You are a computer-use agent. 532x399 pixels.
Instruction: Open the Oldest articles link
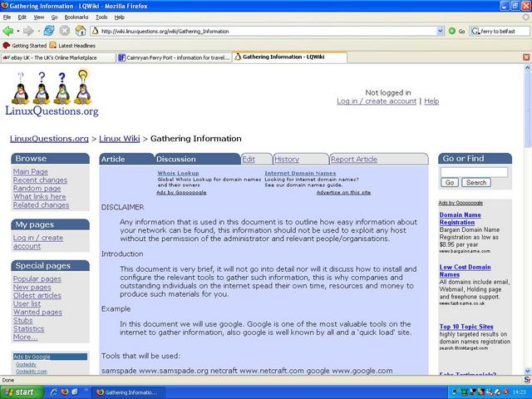(x=37, y=296)
